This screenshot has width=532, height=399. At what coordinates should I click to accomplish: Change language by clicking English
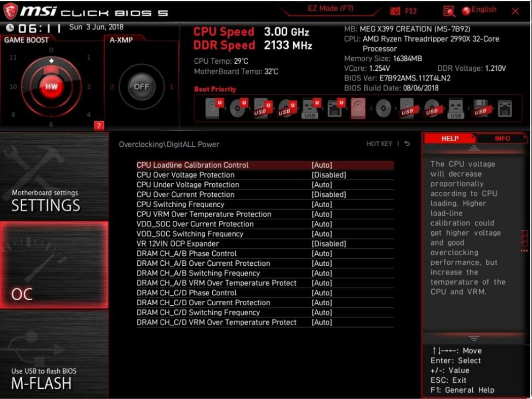[484, 10]
